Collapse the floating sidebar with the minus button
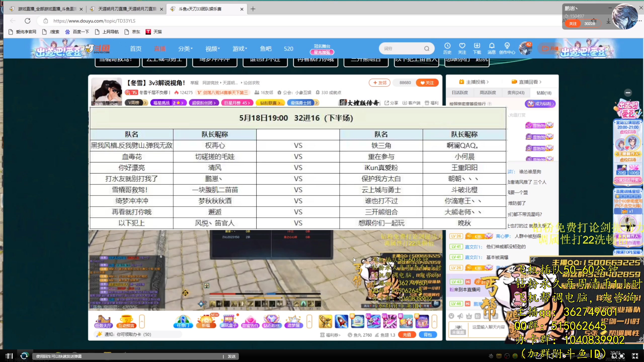 [628, 93]
